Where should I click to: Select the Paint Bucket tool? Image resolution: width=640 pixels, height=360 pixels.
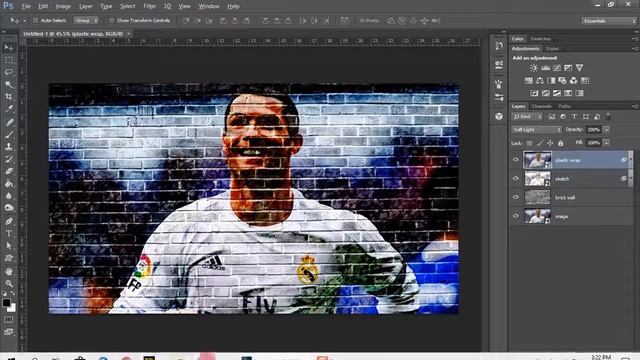(9, 184)
